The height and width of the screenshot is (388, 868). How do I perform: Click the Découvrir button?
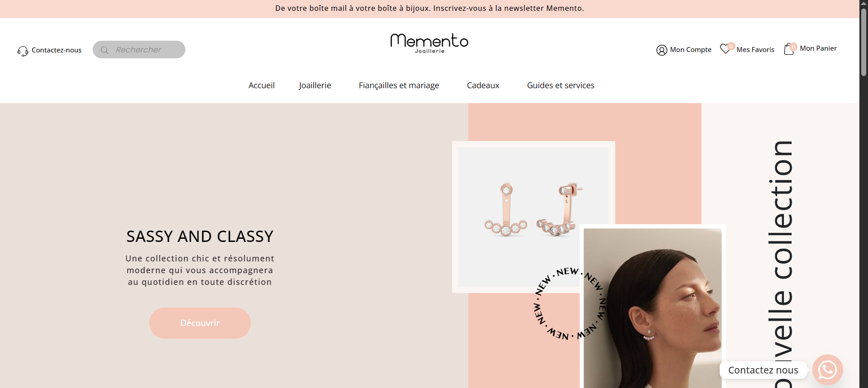200,323
